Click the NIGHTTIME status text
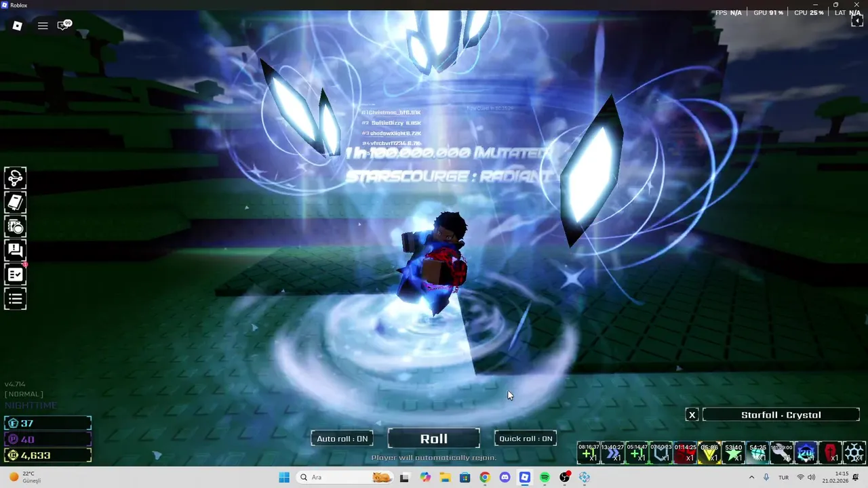Image resolution: width=868 pixels, height=488 pixels. (x=31, y=405)
